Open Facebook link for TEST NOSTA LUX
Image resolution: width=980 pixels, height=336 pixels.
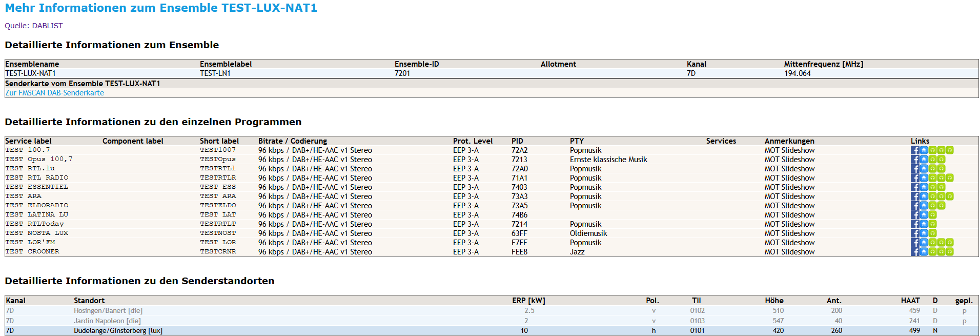click(x=915, y=233)
